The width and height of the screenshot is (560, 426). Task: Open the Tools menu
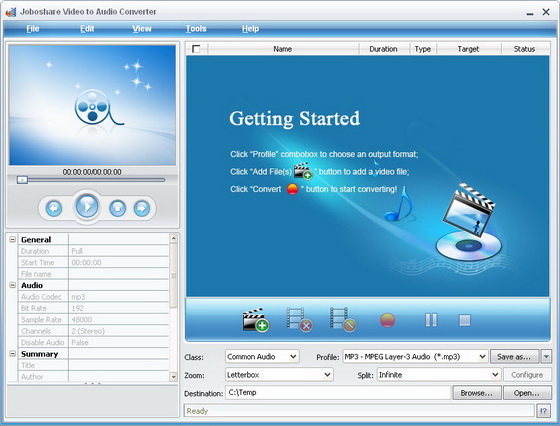[x=196, y=29]
